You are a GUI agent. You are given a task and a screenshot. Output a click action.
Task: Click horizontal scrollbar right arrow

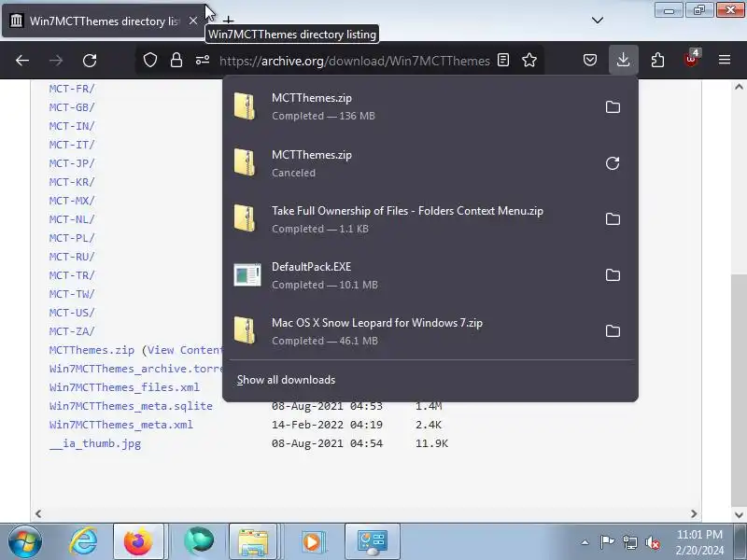click(x=694, y=514)
